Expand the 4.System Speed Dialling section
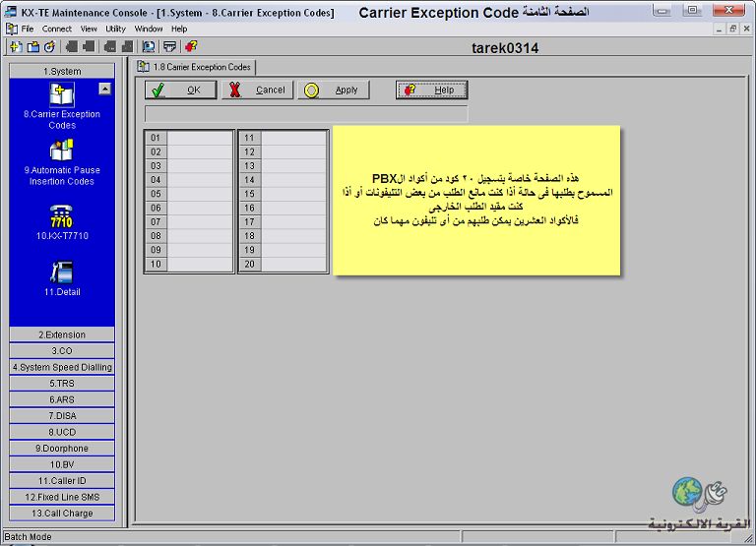Viewport: 756px width, 546px height. (62, 367)
